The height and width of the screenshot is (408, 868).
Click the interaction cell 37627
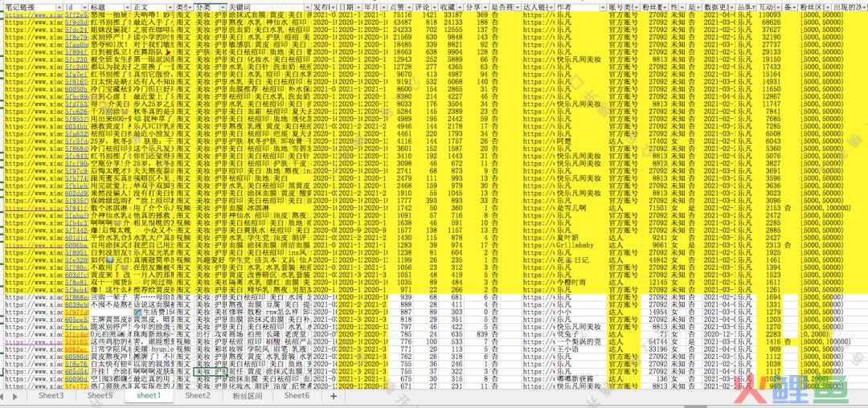tap(770, 29)
